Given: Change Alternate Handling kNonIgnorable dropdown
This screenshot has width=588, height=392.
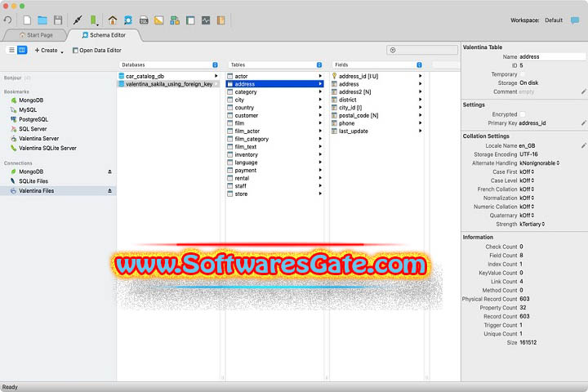Looking at the screenshot, I should 539,163.
